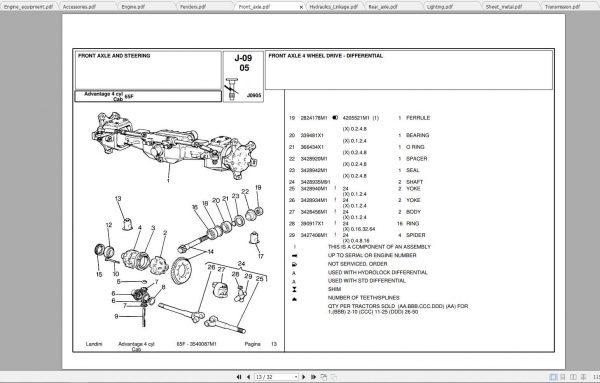Click footer text 65F - 3540087M1
The height and width of the screenshot is (383, 600).
196,344
